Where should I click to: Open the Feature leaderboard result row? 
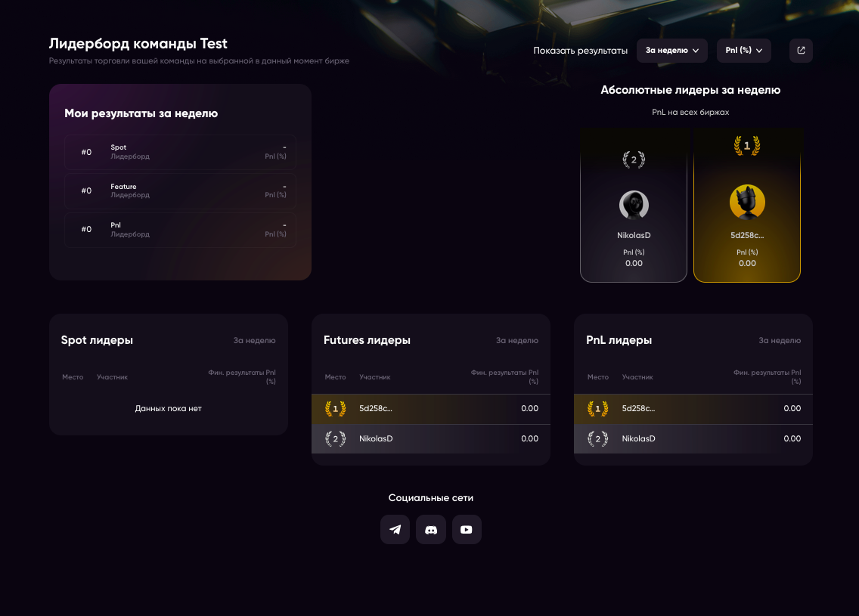180,190
